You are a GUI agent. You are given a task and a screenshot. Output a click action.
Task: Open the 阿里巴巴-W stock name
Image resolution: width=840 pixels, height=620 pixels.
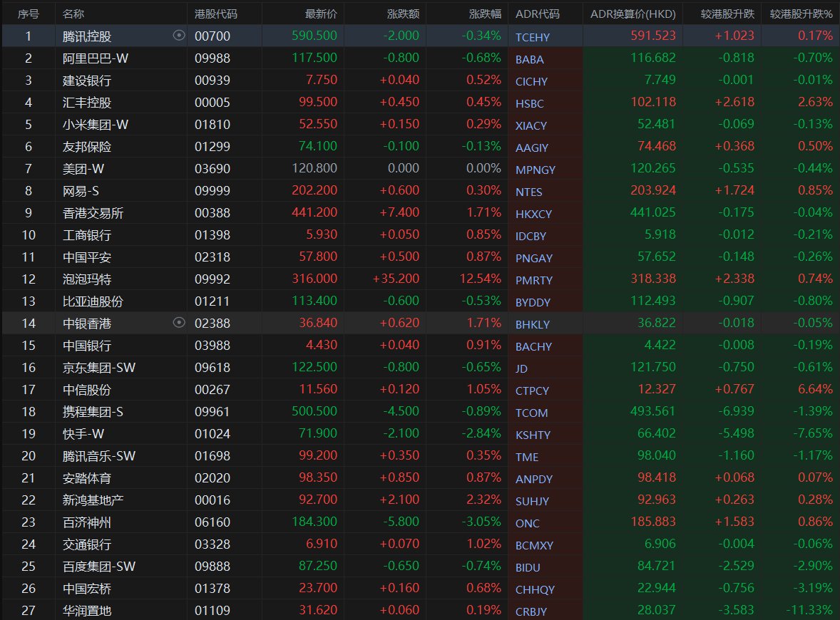coord(95,58)
